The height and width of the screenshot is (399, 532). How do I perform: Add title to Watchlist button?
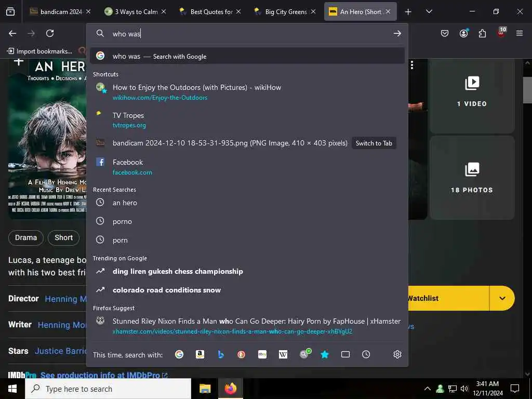tap(448, 298)
